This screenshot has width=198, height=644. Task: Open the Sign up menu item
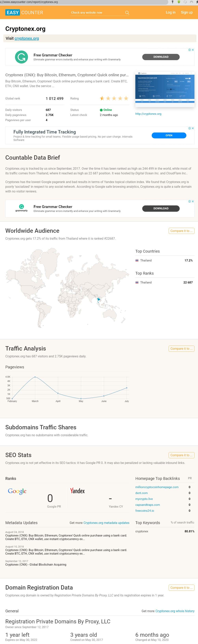tap(187, 13)
